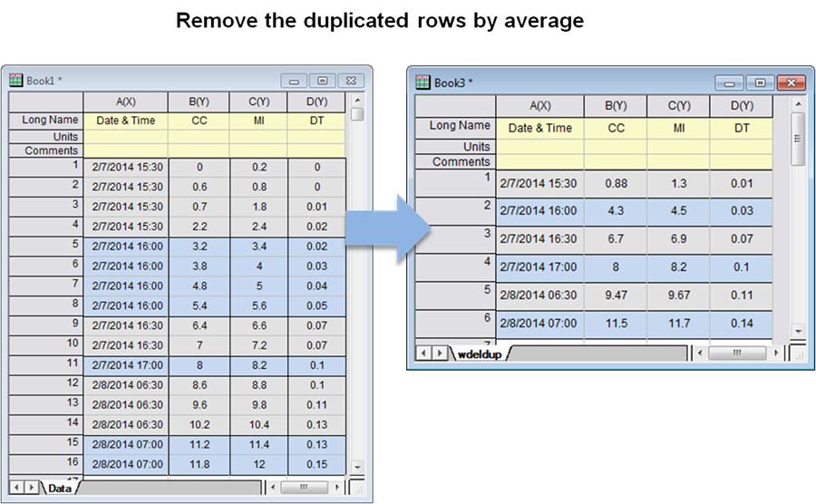Image resolution: width=816 pixels, height=504 pixels.
Task: Click cell 2/7/2014 16:00 in Book3
Action: click(539, 210)
